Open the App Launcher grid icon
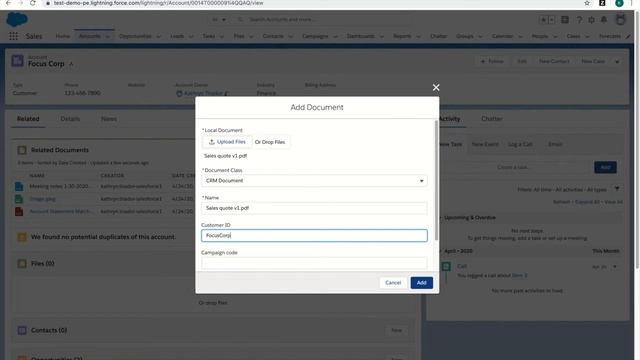 [x=13, y=36]
